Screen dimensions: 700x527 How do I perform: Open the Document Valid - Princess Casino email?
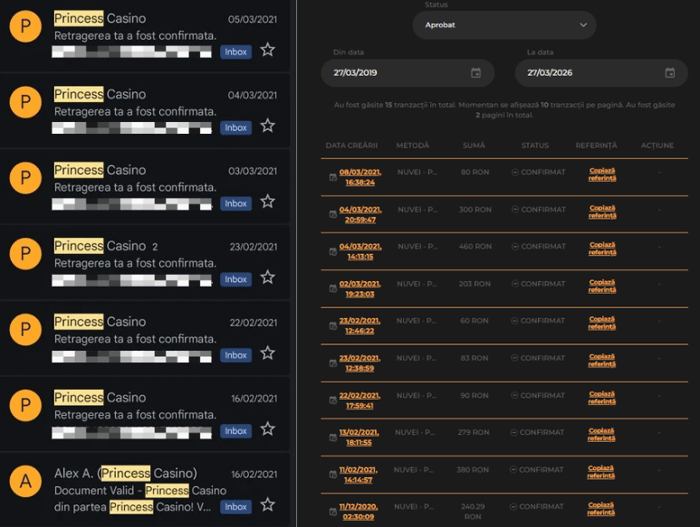click(145, 490)
